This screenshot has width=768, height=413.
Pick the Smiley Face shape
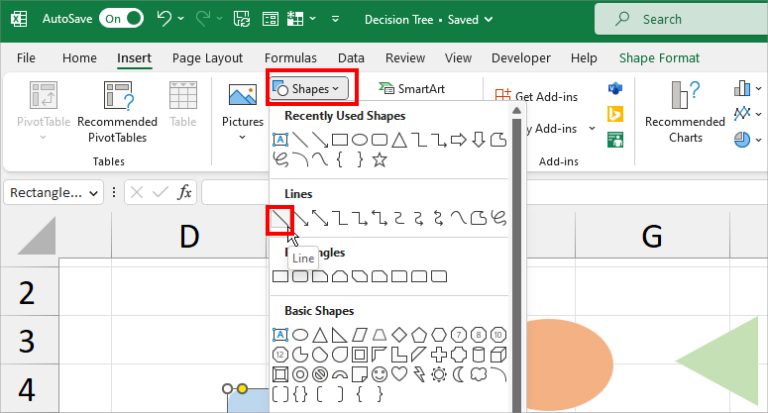380,375
